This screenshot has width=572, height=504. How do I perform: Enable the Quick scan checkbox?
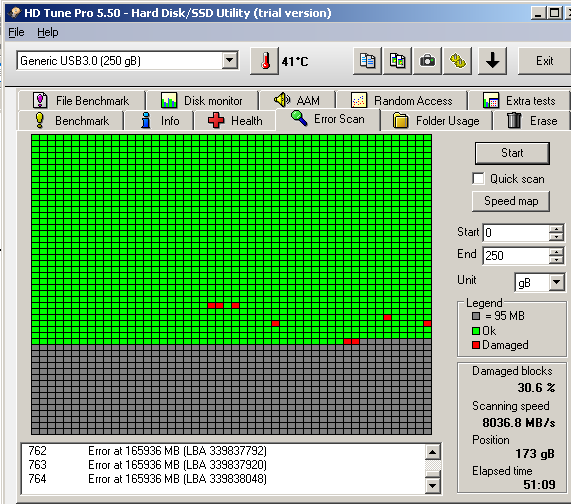pos(478,179)
